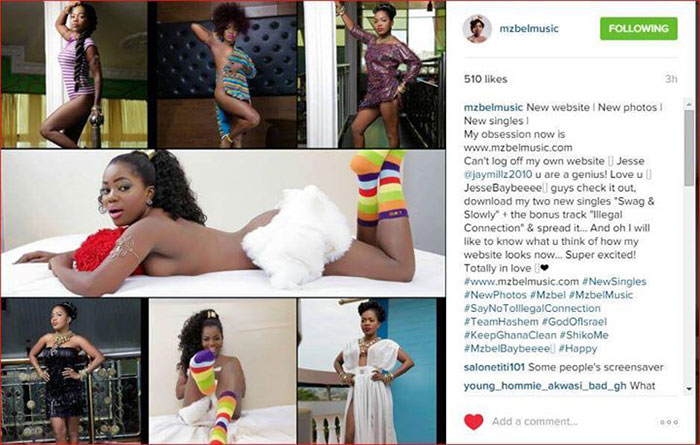The width and height of the screenshot is (700, 445).
Task: Click the caption scrollbar thumb
Action: point(689,147)
